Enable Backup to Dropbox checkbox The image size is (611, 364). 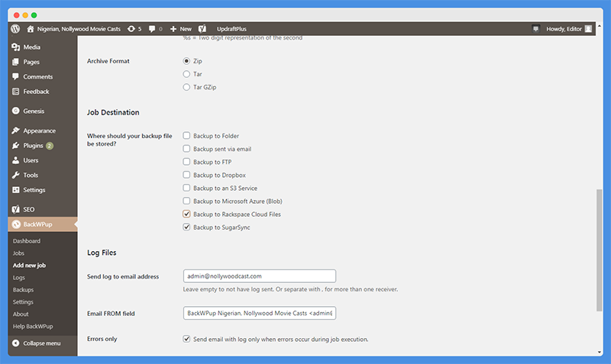click(x=186, y=175)
